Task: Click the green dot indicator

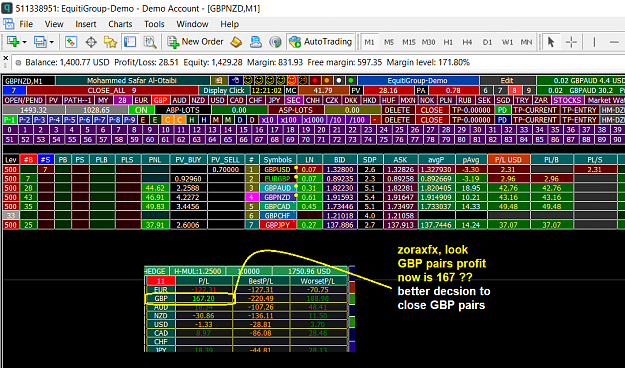Action: (351, 81)
